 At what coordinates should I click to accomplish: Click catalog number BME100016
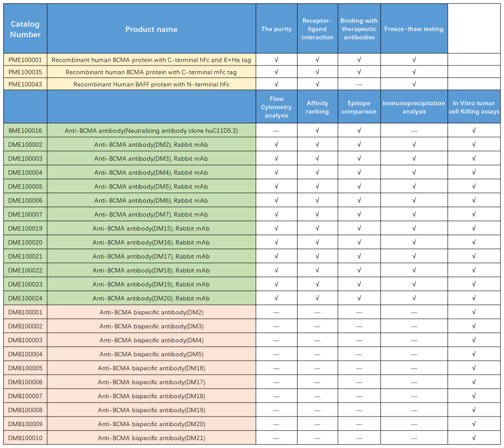click(25, 130)
